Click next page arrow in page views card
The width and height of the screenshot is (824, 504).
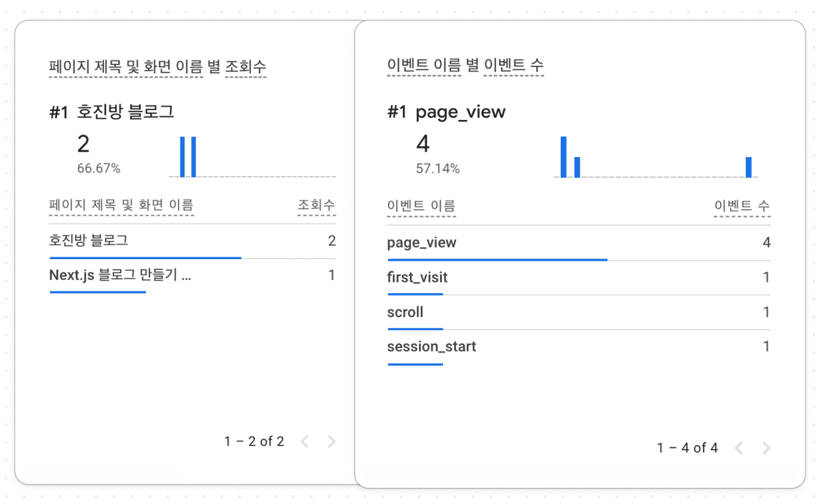tap(332, 442)
